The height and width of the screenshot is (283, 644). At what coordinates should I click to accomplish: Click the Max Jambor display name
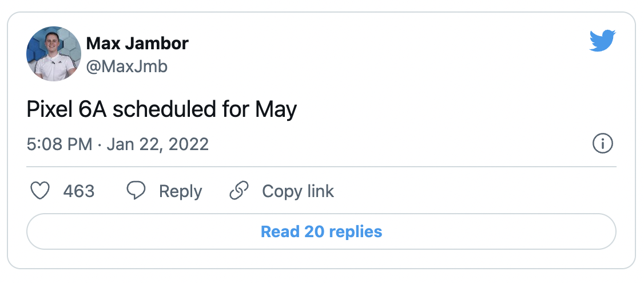pos(137,43)
